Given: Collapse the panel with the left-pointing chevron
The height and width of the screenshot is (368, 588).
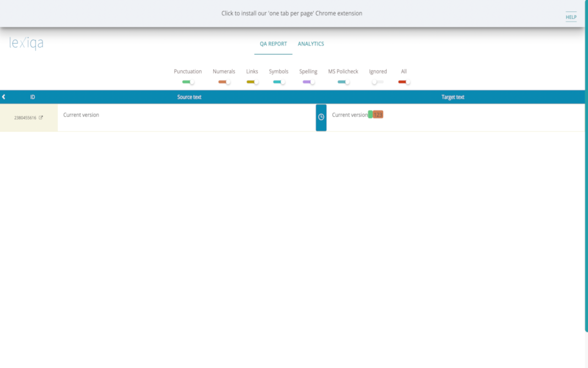Looking at the screenshot, I should click(4, 97).
